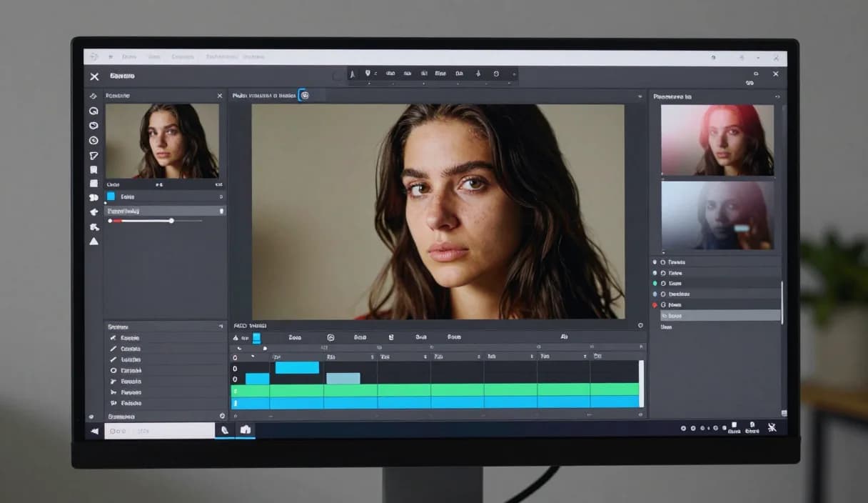Toggle the circle beside the red-dot layer
Image resolution: width=868 pixels, height=503 pixels.
point(663,304)
